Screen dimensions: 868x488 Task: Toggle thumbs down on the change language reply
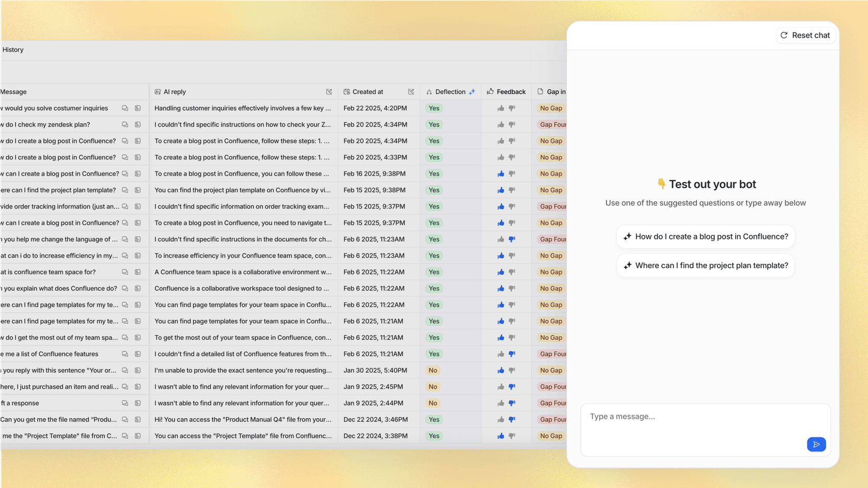click(x=512, y=239)
